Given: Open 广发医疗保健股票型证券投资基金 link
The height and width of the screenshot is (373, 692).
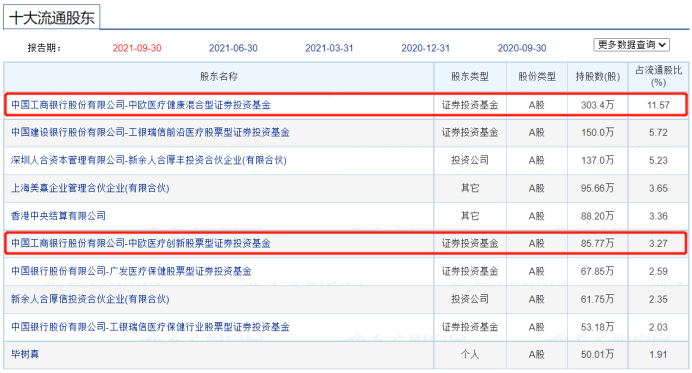Looking at the screenshot, I should 132,271.
